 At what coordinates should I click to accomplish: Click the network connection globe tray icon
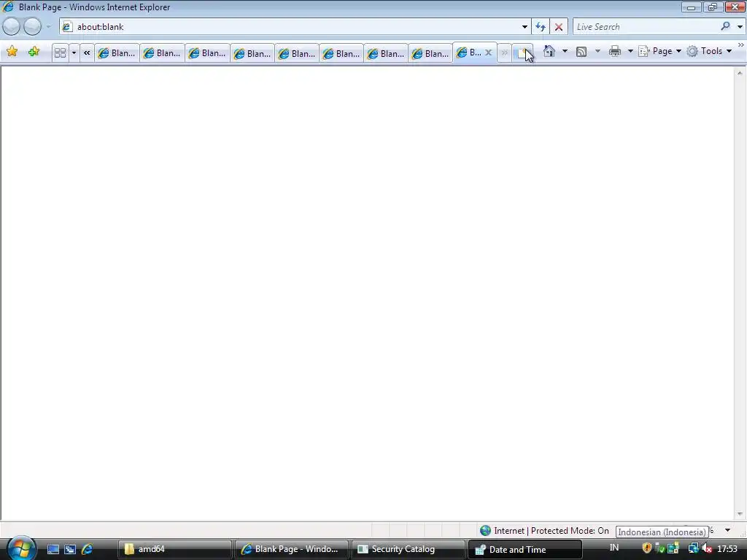click(x=693, y=548)
